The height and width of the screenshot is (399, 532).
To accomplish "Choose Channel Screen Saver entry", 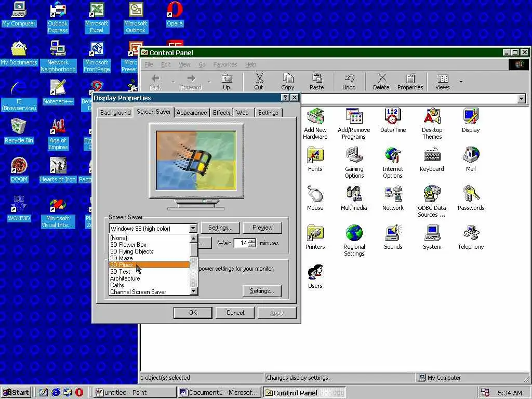I will click(149, 292).
